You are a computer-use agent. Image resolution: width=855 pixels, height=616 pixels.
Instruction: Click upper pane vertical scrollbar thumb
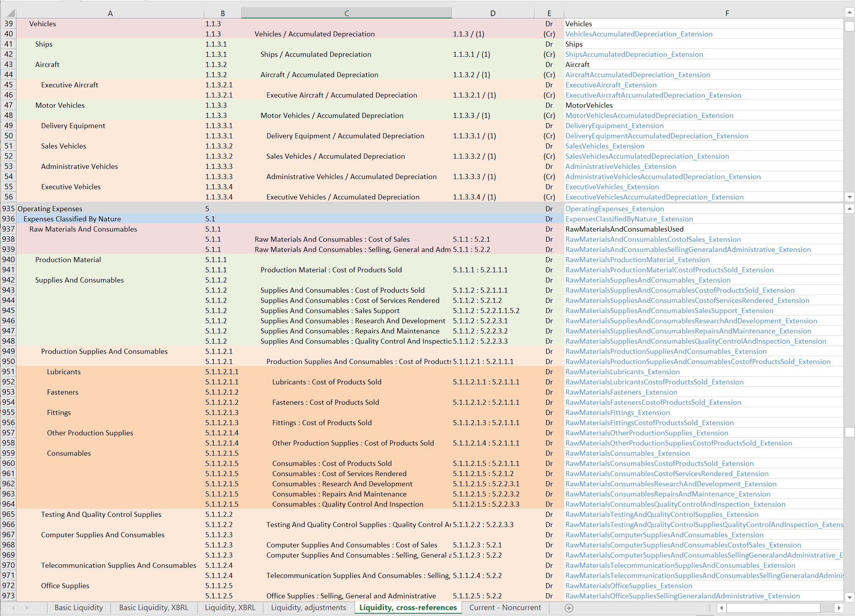[x=850, y=26]
